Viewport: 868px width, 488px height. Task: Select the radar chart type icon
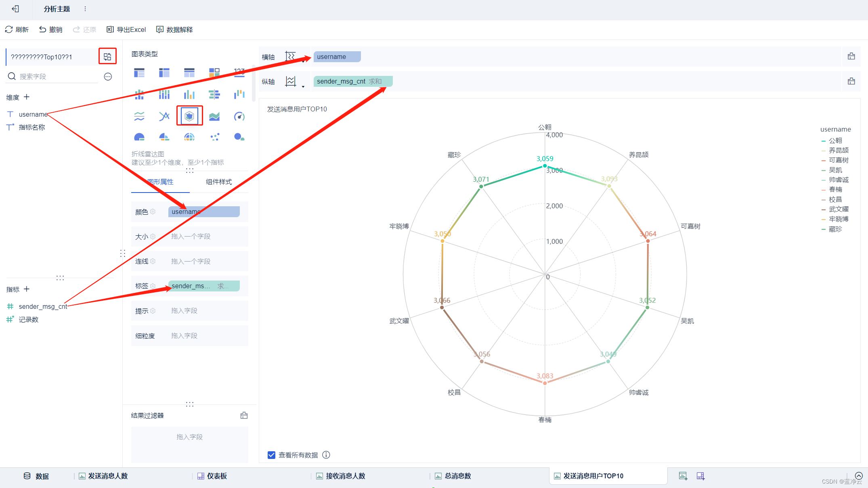coord(189,116)
